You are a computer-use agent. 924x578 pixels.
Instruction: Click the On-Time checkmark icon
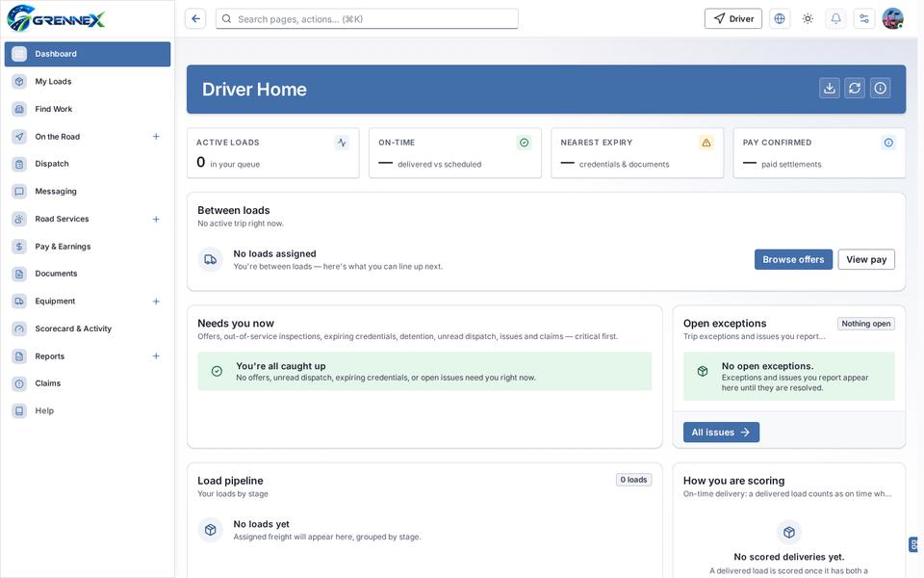(x=525, y=143)
